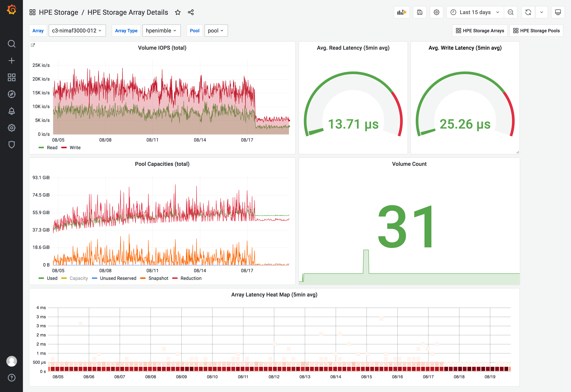Click the Reduction red legend color swatch
The image size is (571, 392).
[175, 278]
